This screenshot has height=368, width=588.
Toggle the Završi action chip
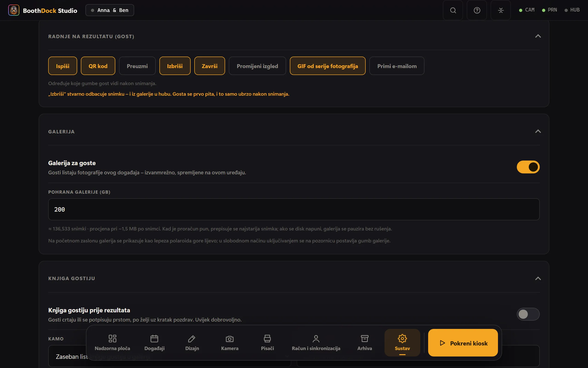click(x=210, y=66)
